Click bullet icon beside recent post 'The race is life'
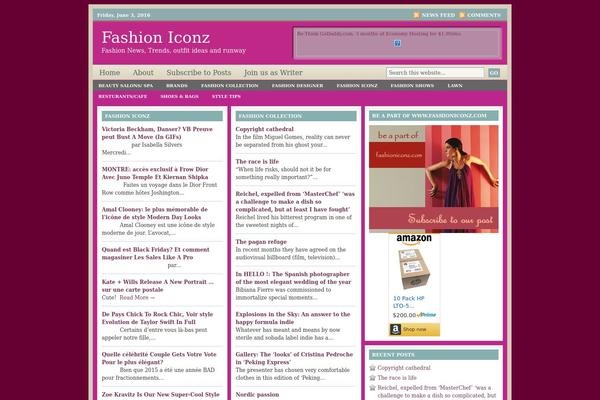The image size is (600, 400). [372, 378]
